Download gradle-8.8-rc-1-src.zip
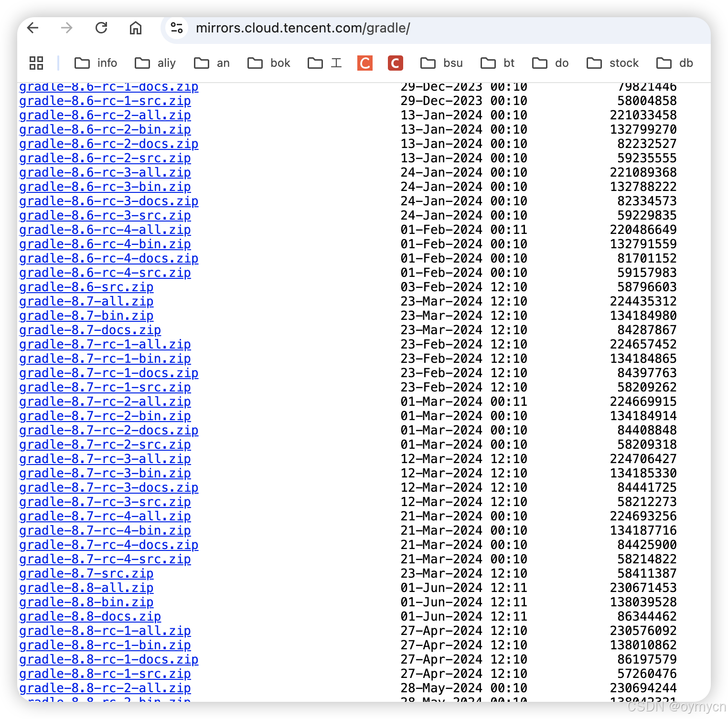The image size is (728, 719). [x=105, y=674]
